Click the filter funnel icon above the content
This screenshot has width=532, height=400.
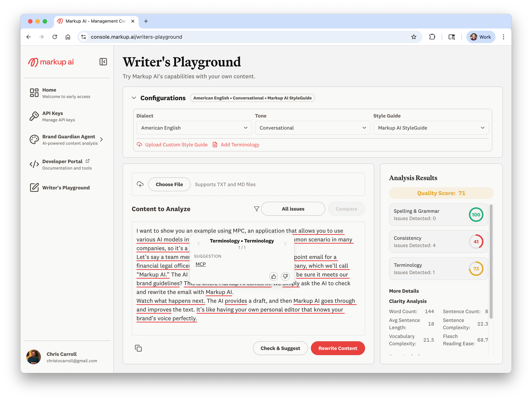tap(256, 209)
